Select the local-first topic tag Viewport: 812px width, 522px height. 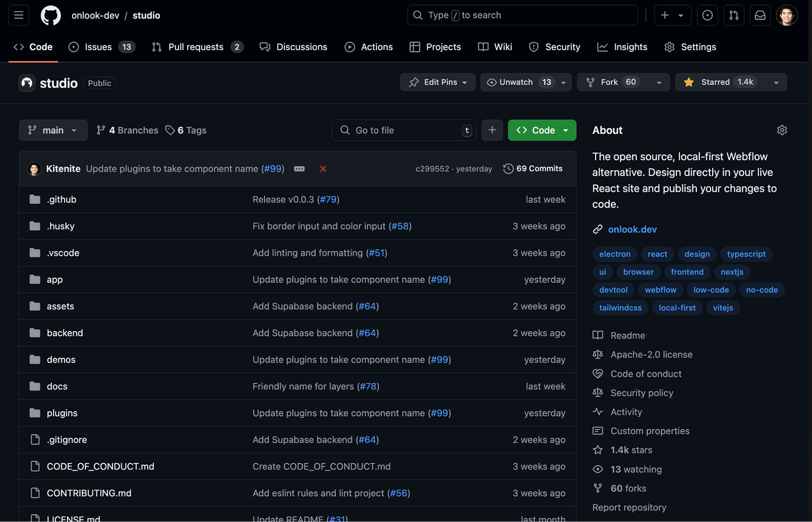(x=677, y=307)
